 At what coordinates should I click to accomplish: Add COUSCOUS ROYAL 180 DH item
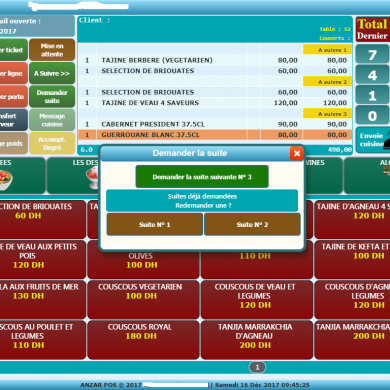point(143,340)
